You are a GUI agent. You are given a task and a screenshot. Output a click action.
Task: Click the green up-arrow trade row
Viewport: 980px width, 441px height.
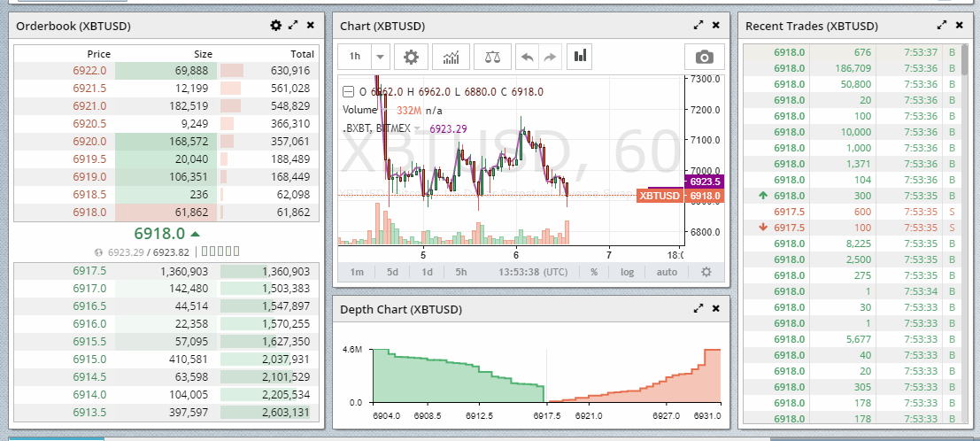[x=853, y=196]
